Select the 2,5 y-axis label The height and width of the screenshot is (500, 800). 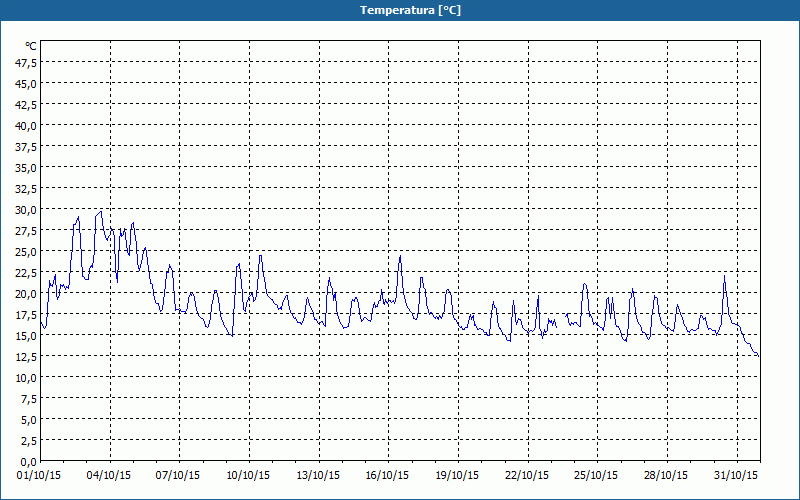click(29, 441)
